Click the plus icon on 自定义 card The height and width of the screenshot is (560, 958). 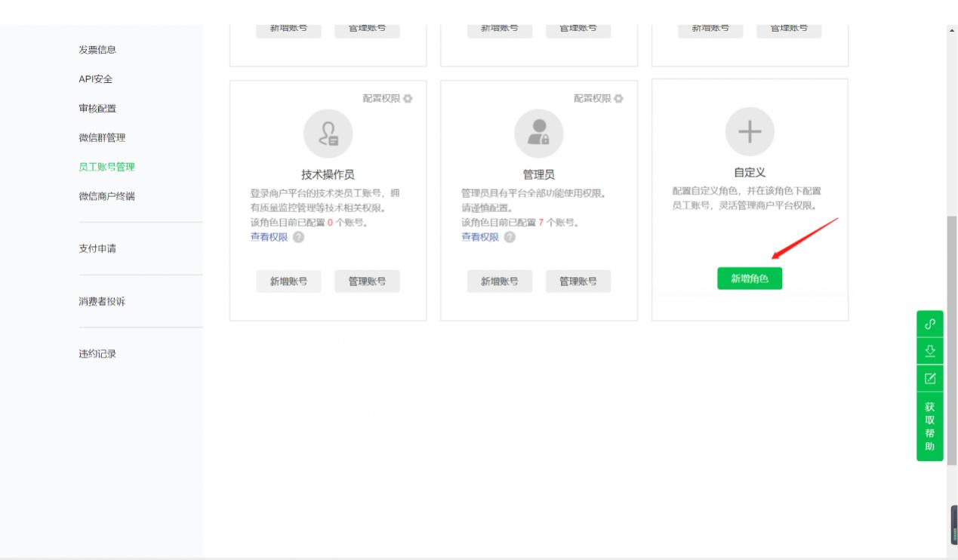(750, 132)
